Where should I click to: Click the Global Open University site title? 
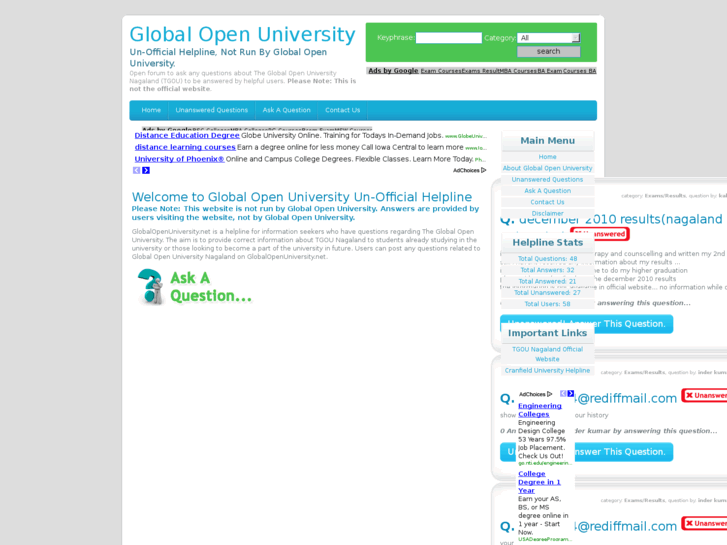[242, 34]
